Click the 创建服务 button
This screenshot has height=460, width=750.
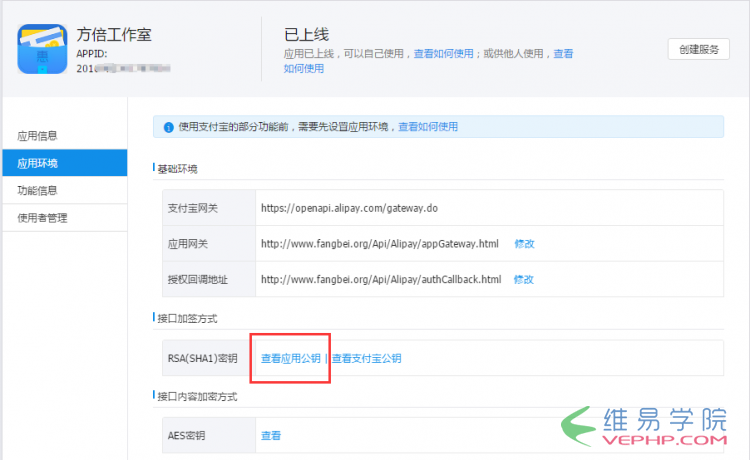pyautogui.click(x=698, y=49)
